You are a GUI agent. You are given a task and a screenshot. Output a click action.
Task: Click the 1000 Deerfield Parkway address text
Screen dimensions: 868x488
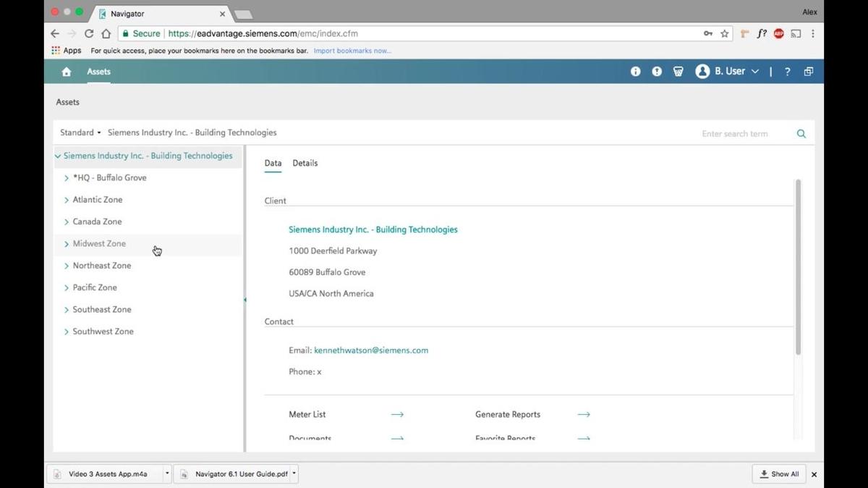tap(333, 251)
